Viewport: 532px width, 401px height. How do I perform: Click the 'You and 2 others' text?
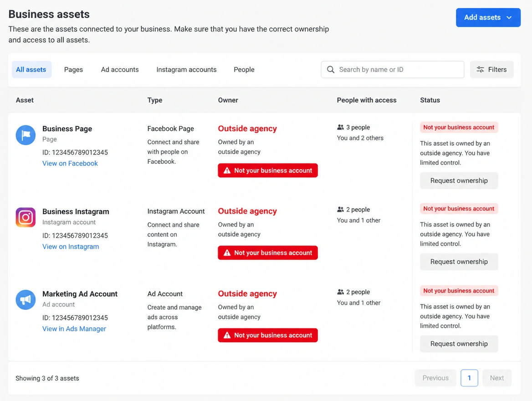360,138
